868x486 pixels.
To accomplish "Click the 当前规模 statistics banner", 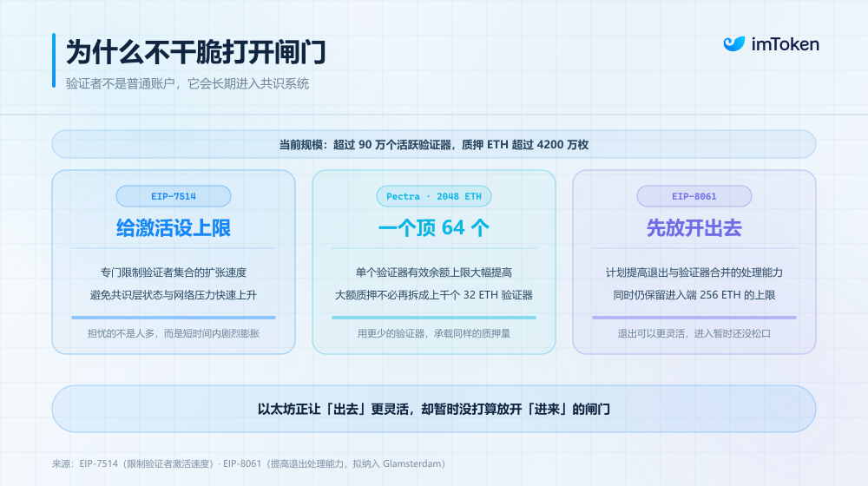I will click(433, 144).
